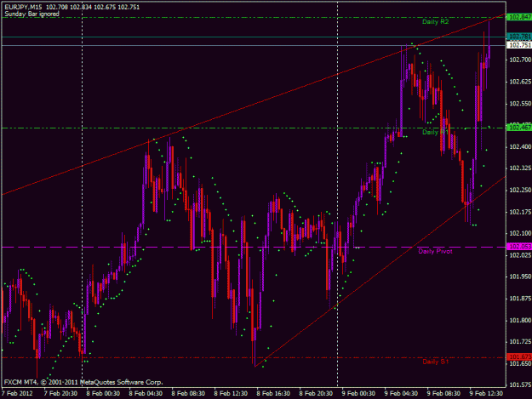Click the 101.673 red price tag
The width and height of the screenshot is (532, 399).
(519, 356)
